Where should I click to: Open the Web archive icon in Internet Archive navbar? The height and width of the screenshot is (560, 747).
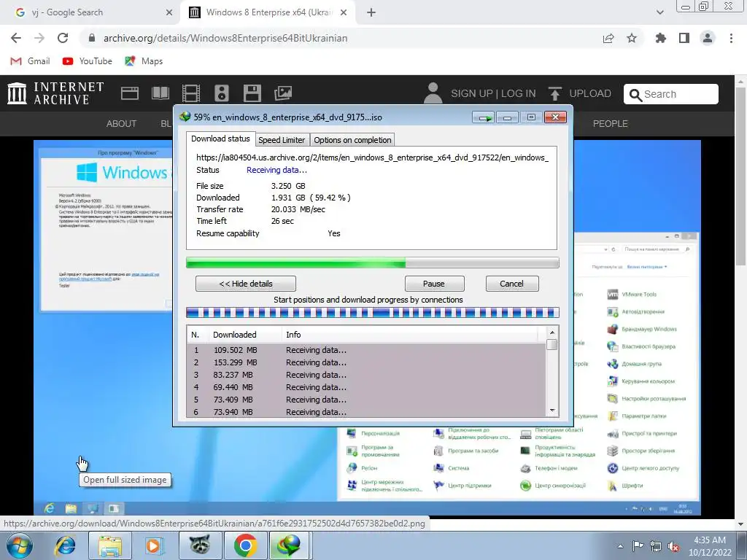(130, 93)
